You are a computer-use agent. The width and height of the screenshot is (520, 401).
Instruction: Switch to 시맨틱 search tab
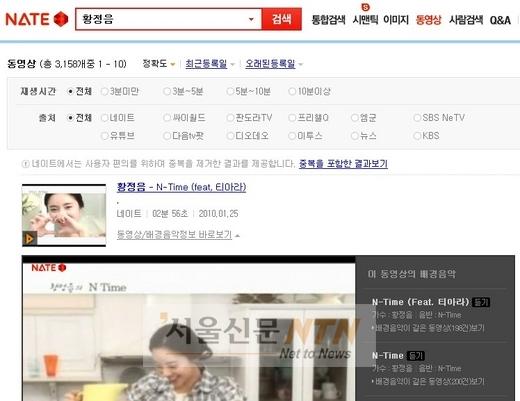click(365, 20)
